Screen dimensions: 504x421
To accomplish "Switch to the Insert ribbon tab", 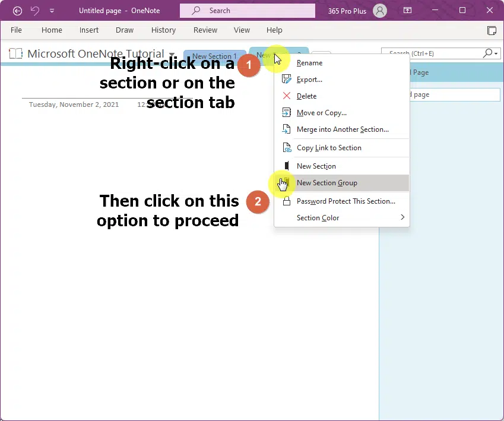I will (x=88, y=30).
